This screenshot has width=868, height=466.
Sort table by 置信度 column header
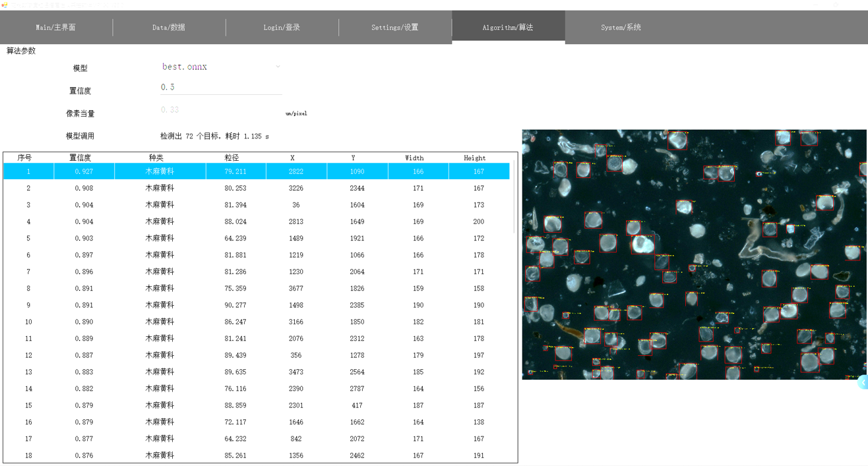pos(80,158)
